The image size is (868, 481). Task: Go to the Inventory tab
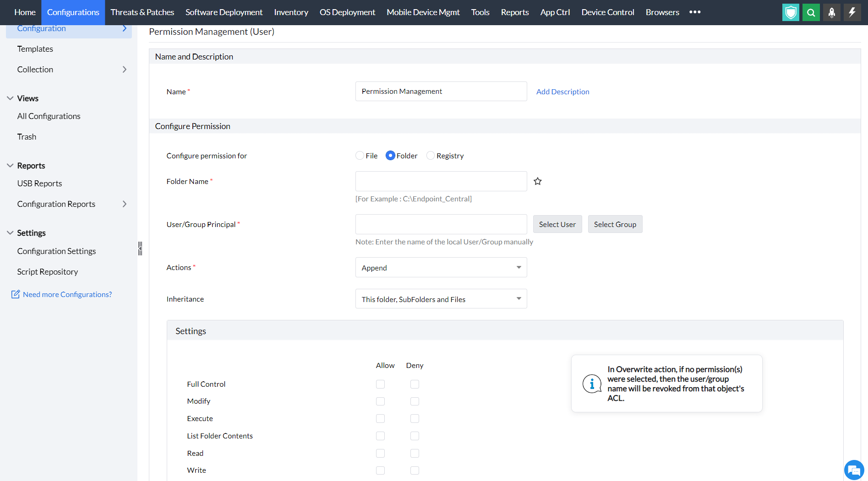[x=291, y=12]
